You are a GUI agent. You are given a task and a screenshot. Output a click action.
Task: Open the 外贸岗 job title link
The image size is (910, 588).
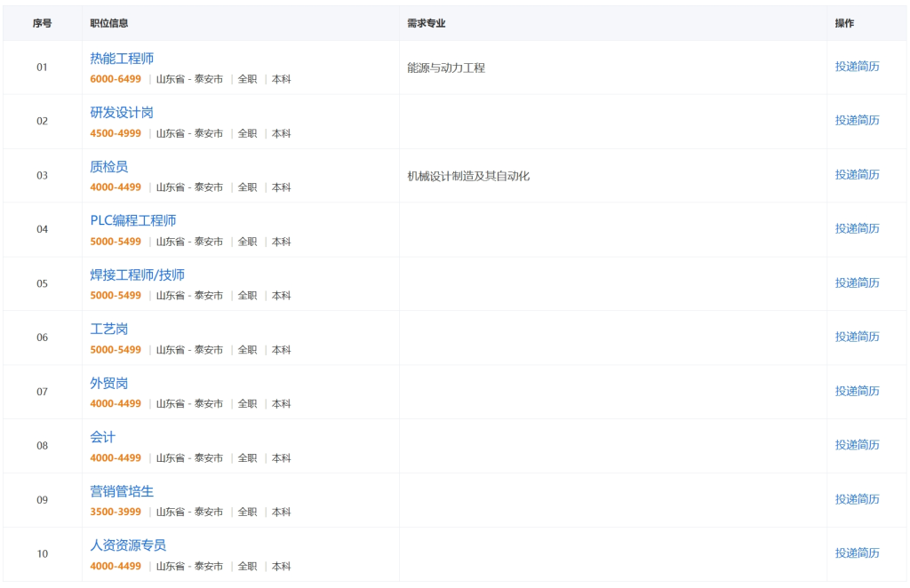(109, 384)
